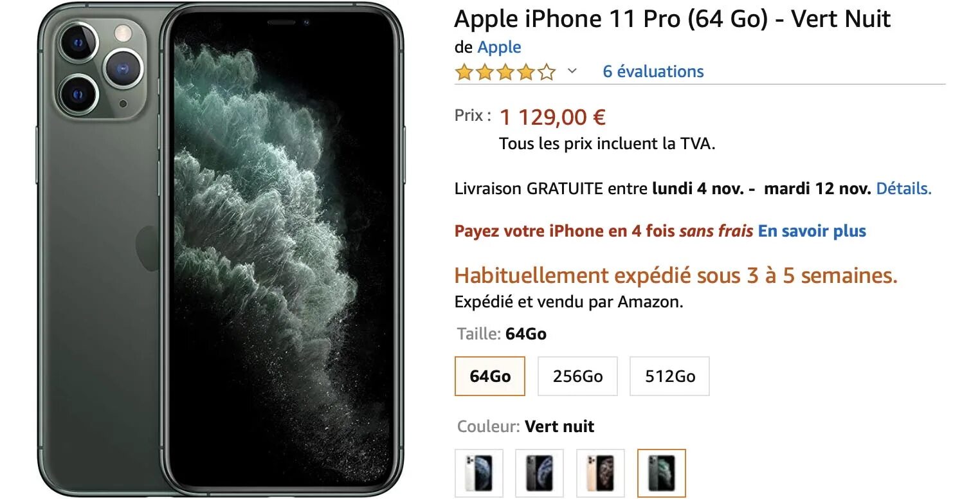Viewport: 980px width, 499px height.
Task: Open the 6 évaluations reviews link
Action: pyautogui.click(x=653, y=71)
